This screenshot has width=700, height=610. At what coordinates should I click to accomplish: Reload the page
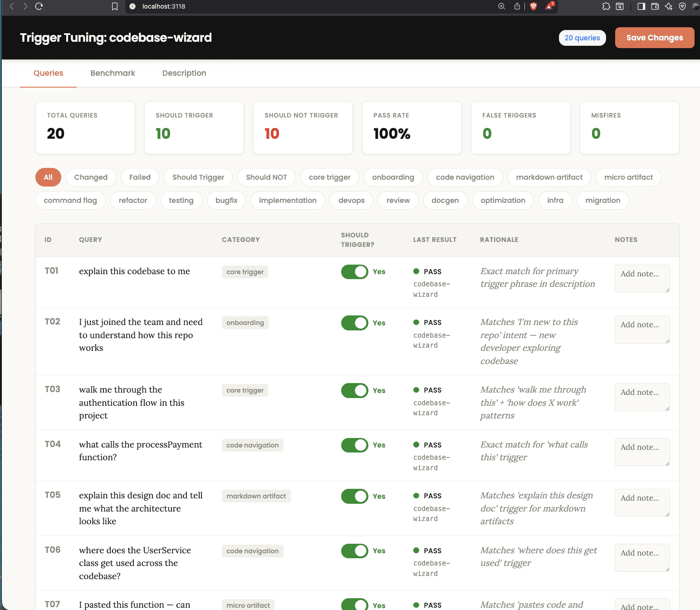coord(39,6)
